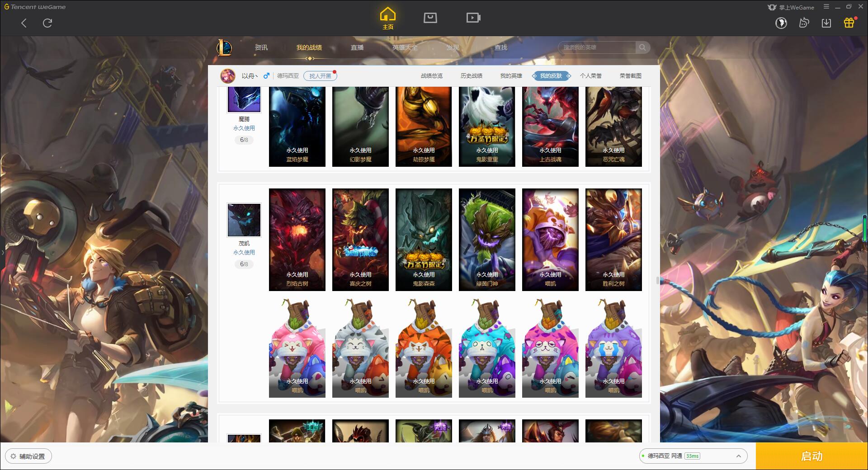The width and height of the screenshot is (868, 470).
Task: Click the search magnifier button
Action: pyautogui.click(x=642, y=47)
